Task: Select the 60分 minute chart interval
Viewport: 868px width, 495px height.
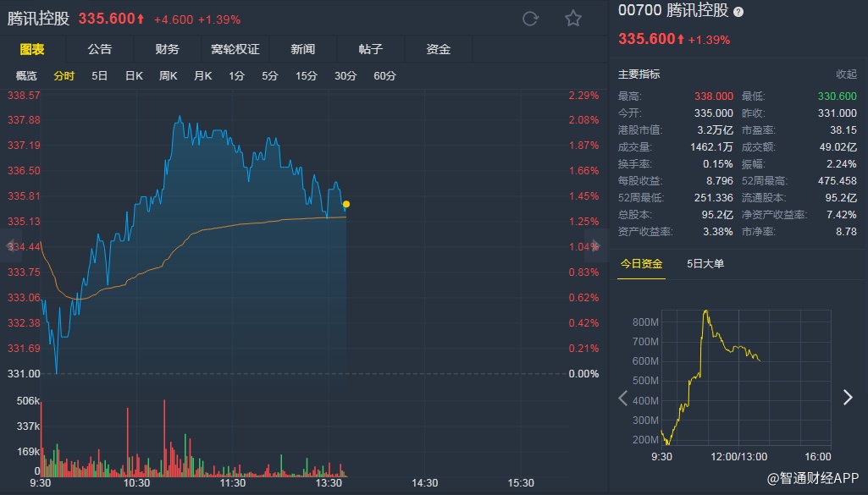Action: tap(384, 76)
